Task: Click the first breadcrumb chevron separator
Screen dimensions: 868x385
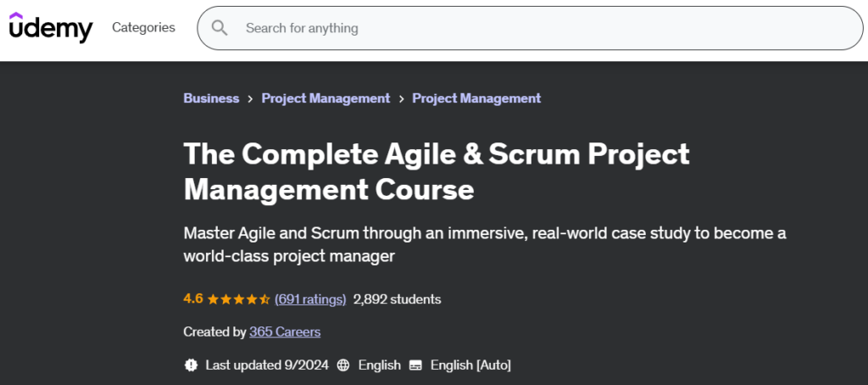Action: 250,98
